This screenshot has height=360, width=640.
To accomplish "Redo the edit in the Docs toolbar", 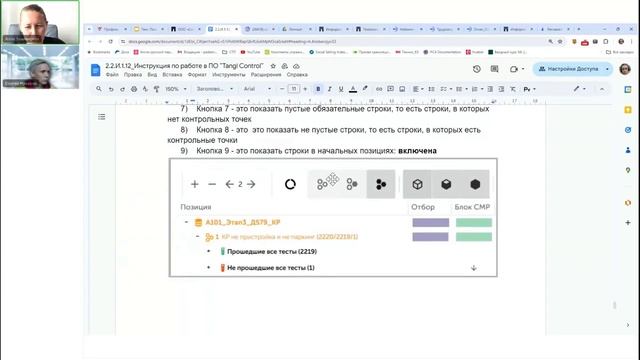I will coord(122,89).
